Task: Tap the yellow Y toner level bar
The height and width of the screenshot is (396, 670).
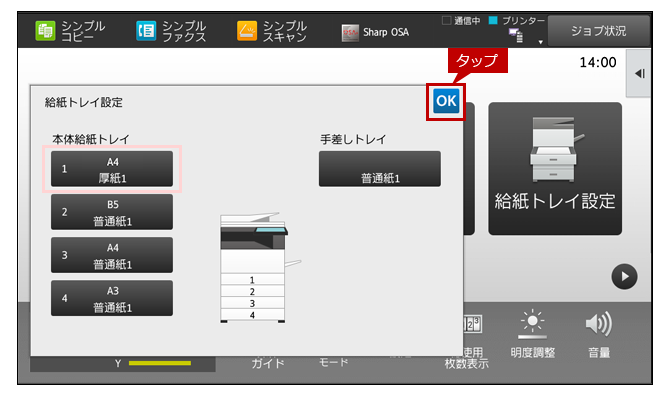Action: pos(160,364)
